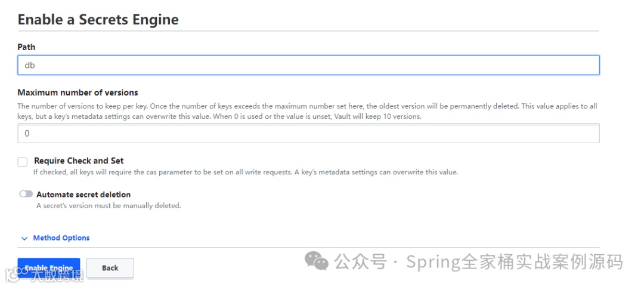Image resolution: width=644 pixels, height=287 pixels.
Task: Go back with the Back button
Action: 110,268
